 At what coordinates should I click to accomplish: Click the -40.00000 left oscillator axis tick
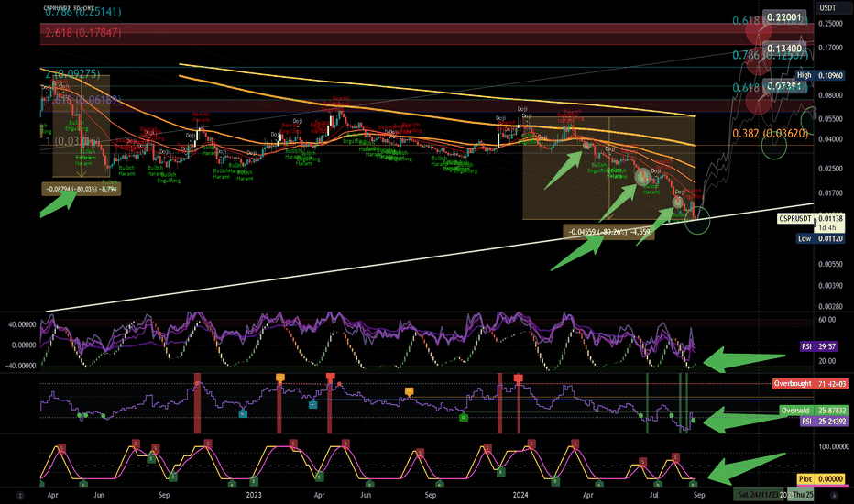[x=22, y=366]
